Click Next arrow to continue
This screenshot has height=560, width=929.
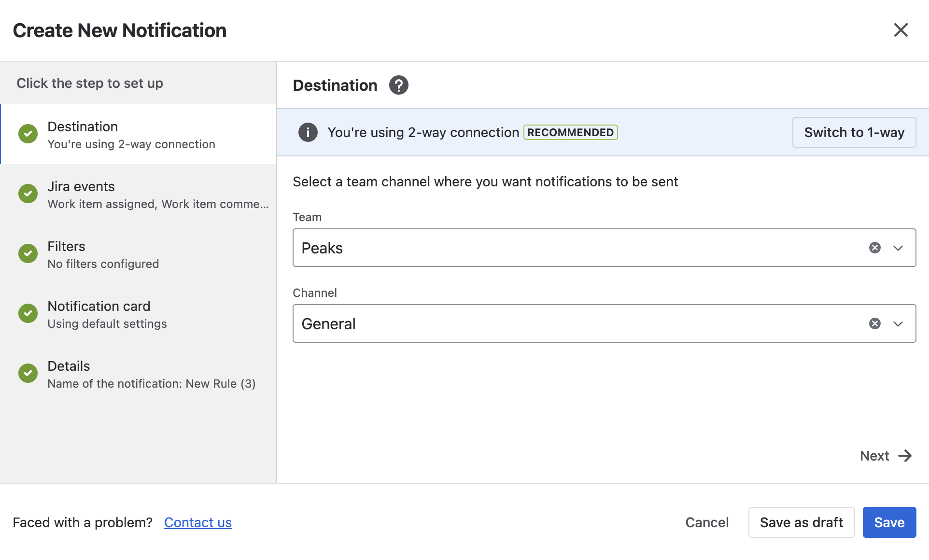886,456
